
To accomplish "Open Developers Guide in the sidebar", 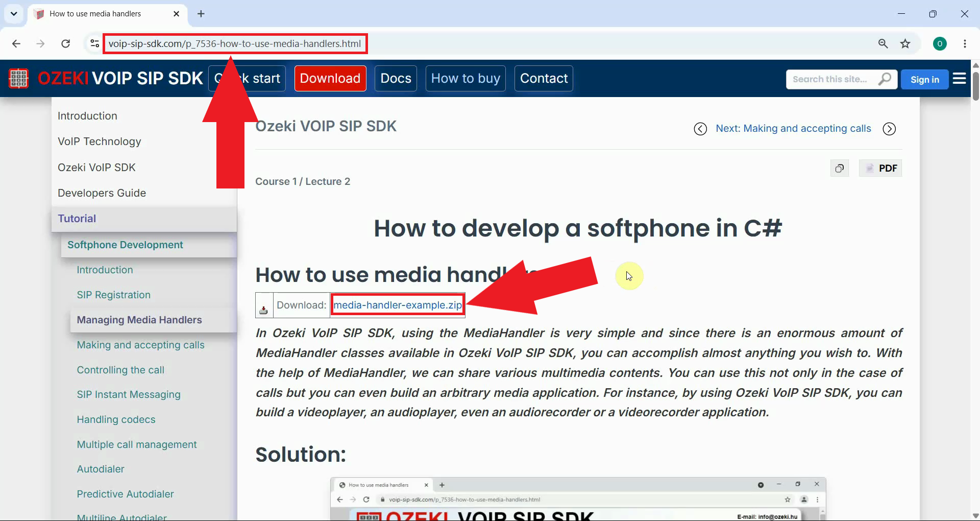I will tap(102, 193).
